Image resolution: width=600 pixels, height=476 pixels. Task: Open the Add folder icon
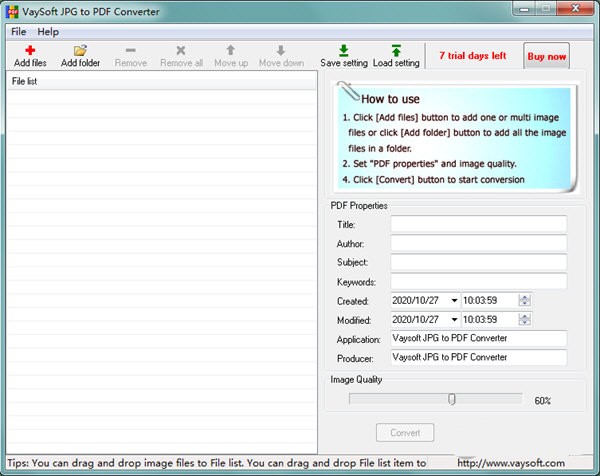click(x=80, y=50)
